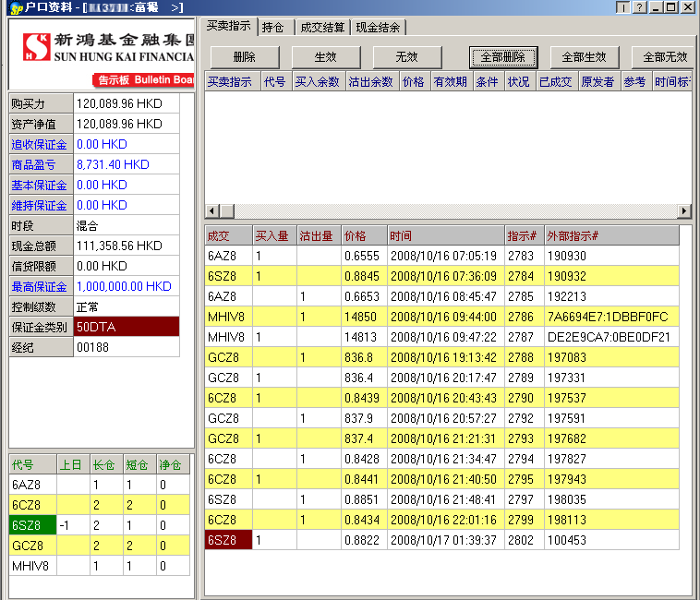Select the GCZ8 trade at price 837.9
Image resolution: width=700 pixels, height=600 pixels.
[441, 418]
